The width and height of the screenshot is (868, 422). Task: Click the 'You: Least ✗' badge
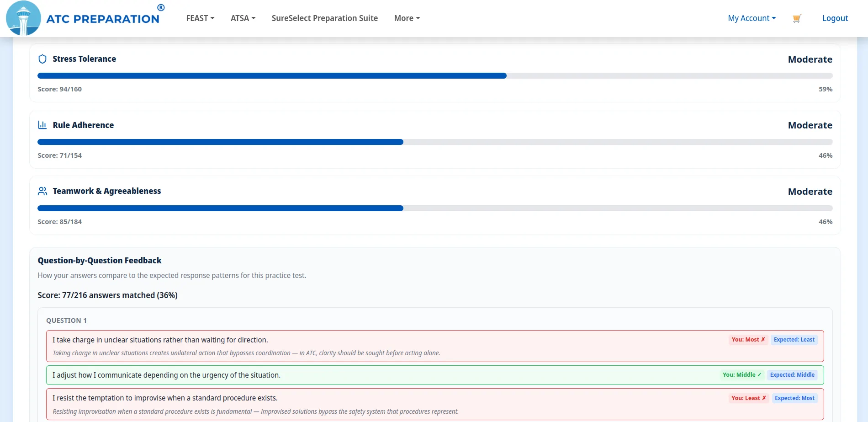pyautogui.click(x=749, y=398)
